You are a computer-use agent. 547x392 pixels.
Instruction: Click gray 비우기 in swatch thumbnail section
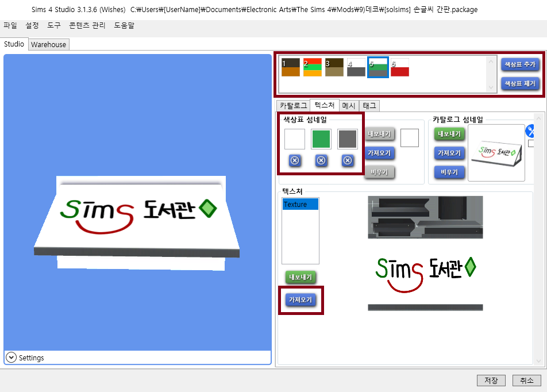coord(380,172)
